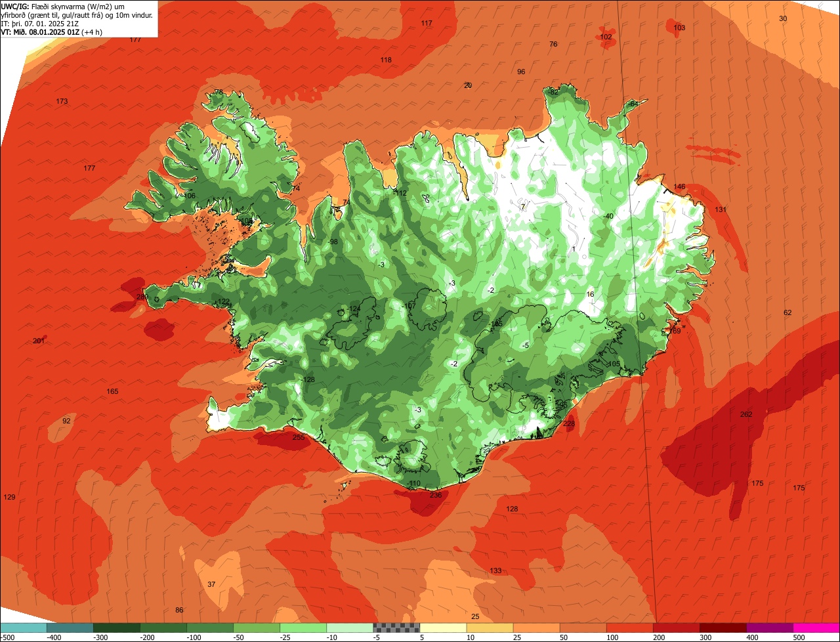This screenshot has height=642, width=840.
Task: Pick the purple 400 to 500 legend swatch
Action: (x=770, y=628)
